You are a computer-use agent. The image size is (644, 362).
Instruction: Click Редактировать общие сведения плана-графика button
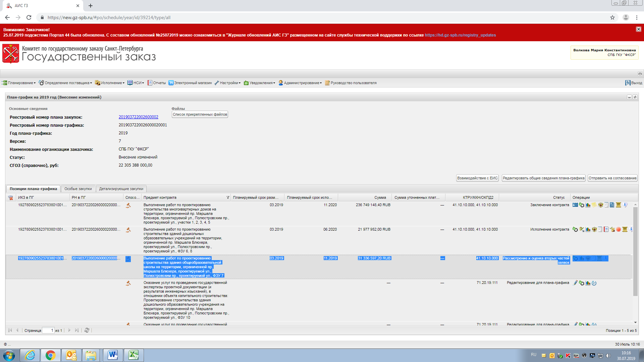pyautogui.click(x=544, y=178)
